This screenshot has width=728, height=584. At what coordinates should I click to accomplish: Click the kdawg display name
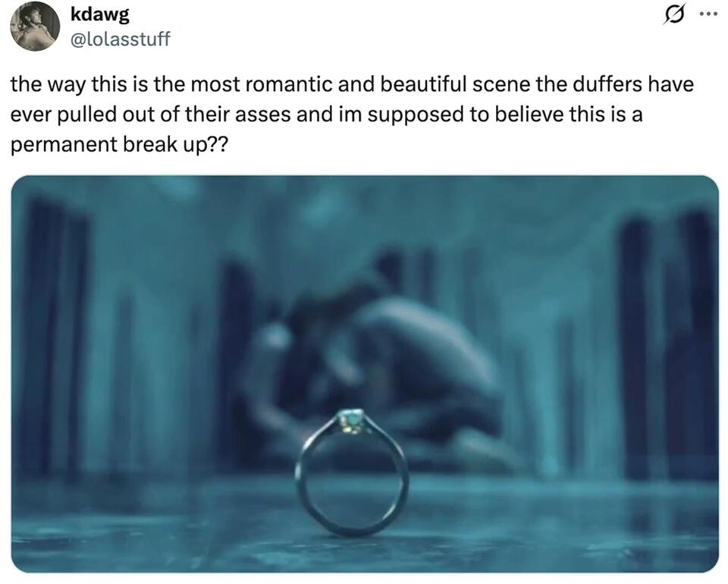[100, 14]
